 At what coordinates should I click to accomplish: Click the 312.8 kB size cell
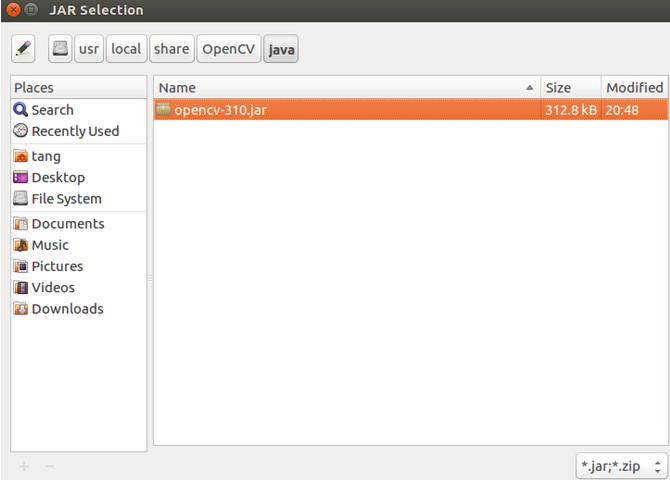click(571, 110)
